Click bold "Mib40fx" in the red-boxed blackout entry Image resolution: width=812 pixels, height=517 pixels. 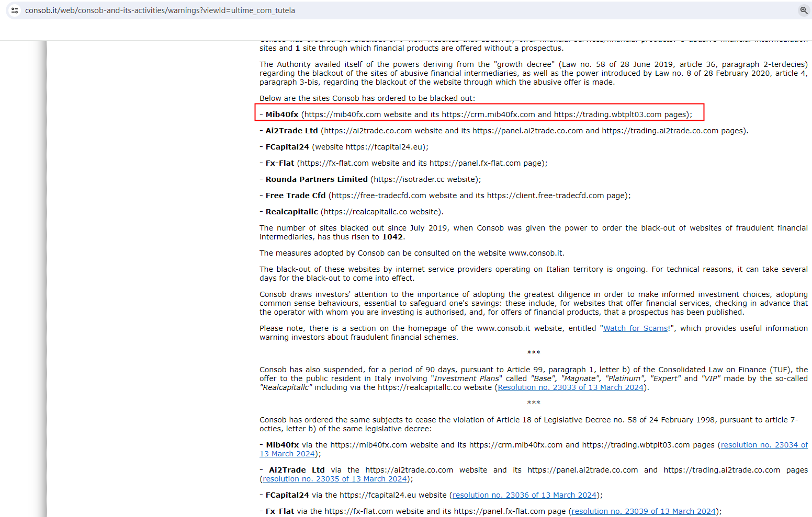pyautogui.click(x=282, y=114)
